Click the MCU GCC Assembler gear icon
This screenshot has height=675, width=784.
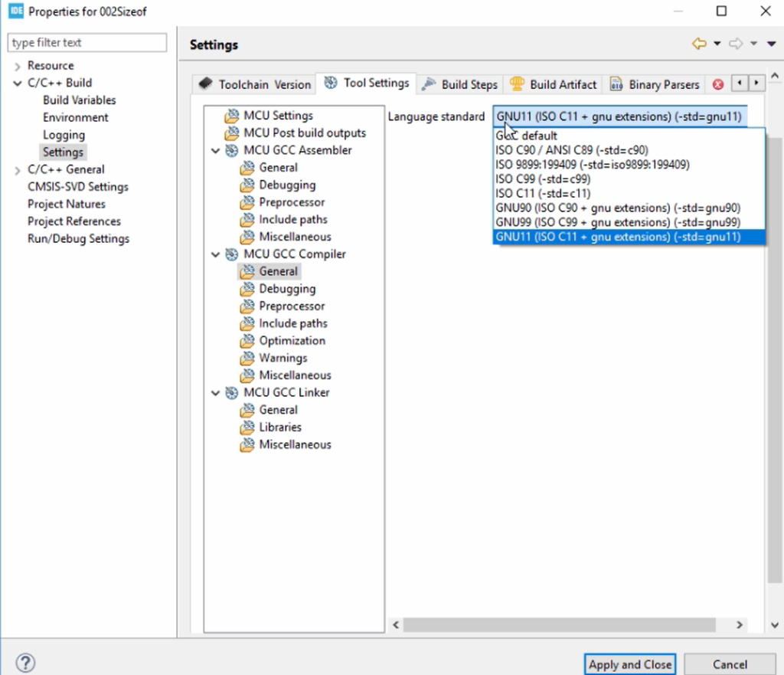pos(231,150)
